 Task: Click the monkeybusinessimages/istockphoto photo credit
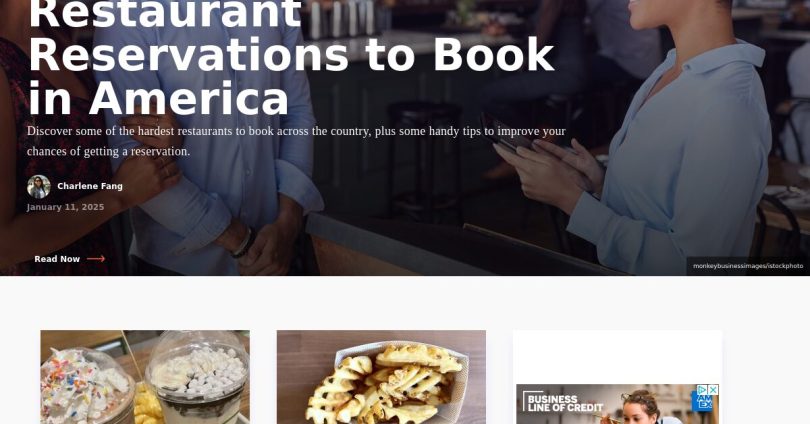coord(747,266)
